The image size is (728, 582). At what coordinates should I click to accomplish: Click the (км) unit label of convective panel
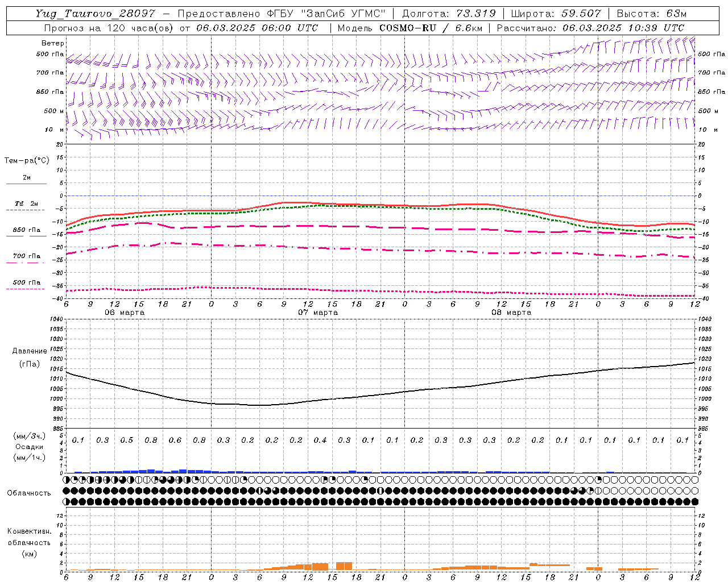29,554
